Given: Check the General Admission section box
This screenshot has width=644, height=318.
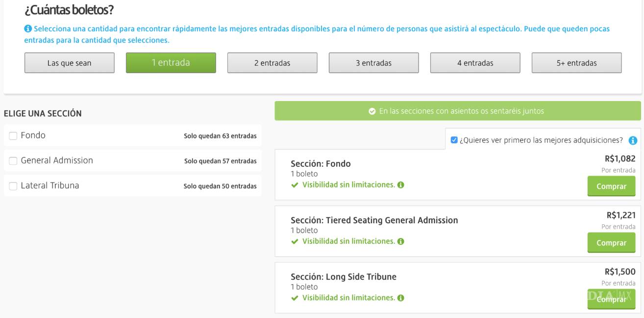Looking at the screenshot, I should click(13, 160).
